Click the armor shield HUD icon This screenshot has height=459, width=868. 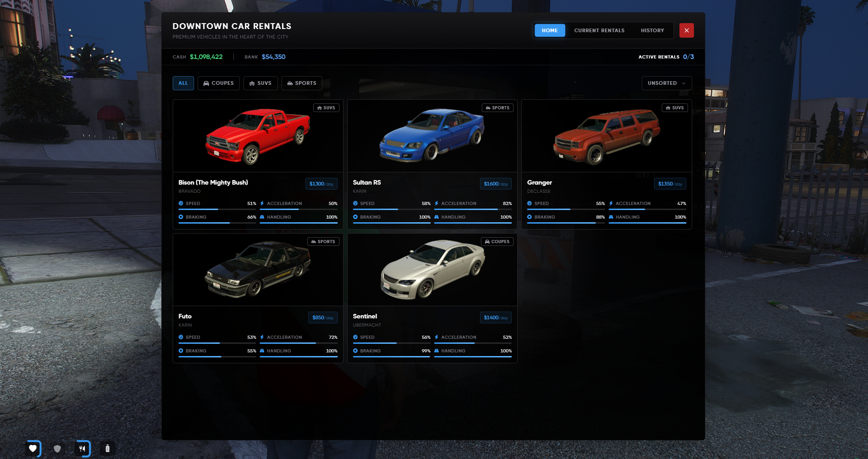(x=58, y=449)
